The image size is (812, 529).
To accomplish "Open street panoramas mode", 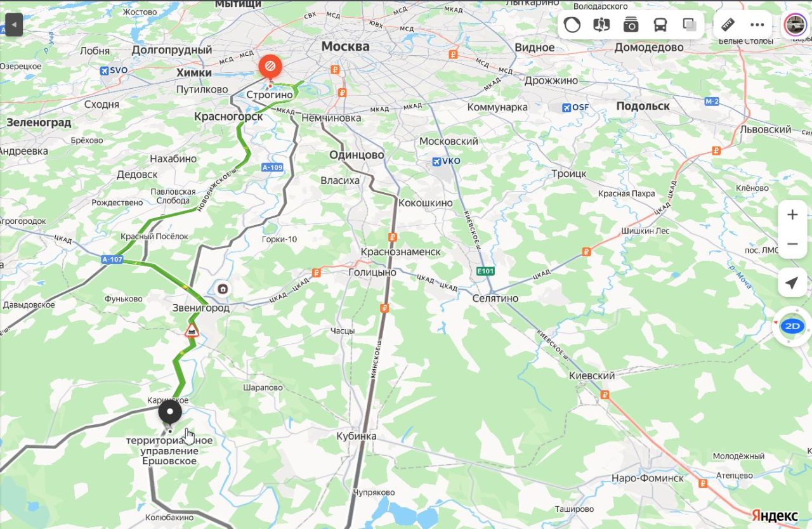I will pyautogui.click(x=601, y=25).
